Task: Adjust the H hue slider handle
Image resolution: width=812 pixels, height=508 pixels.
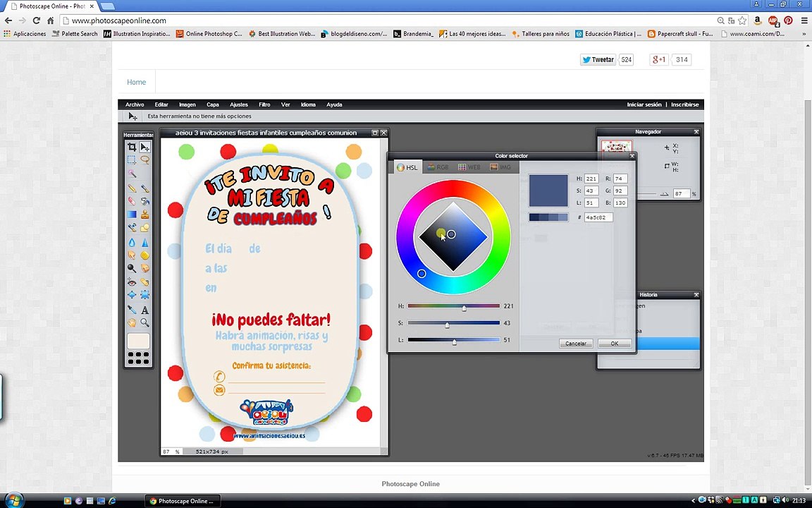Action: (x=464, y=308)
